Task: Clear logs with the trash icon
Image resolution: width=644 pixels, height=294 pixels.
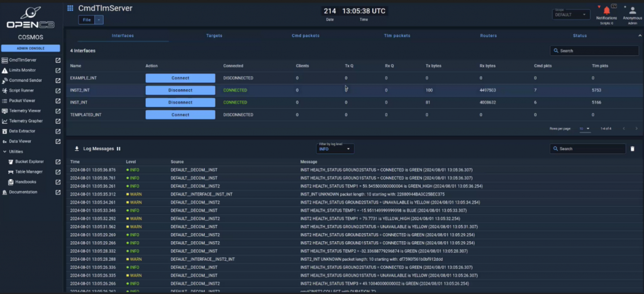Action: pyautogui.click(x=632, y=149)
